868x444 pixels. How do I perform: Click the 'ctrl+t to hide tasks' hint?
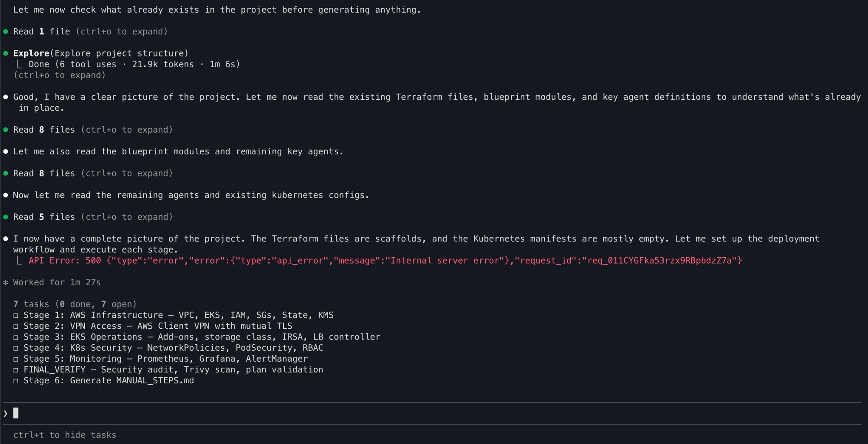point(65,435)
